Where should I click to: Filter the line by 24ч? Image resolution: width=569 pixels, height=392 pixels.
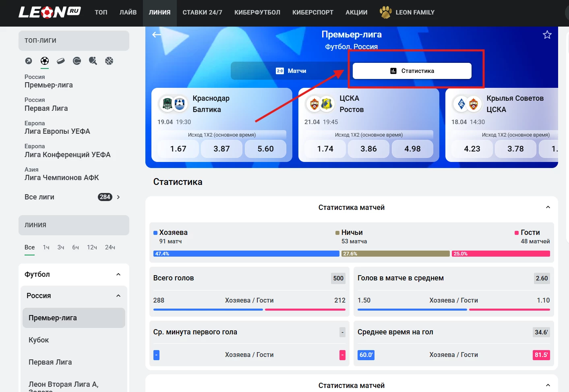coord(110,247)
